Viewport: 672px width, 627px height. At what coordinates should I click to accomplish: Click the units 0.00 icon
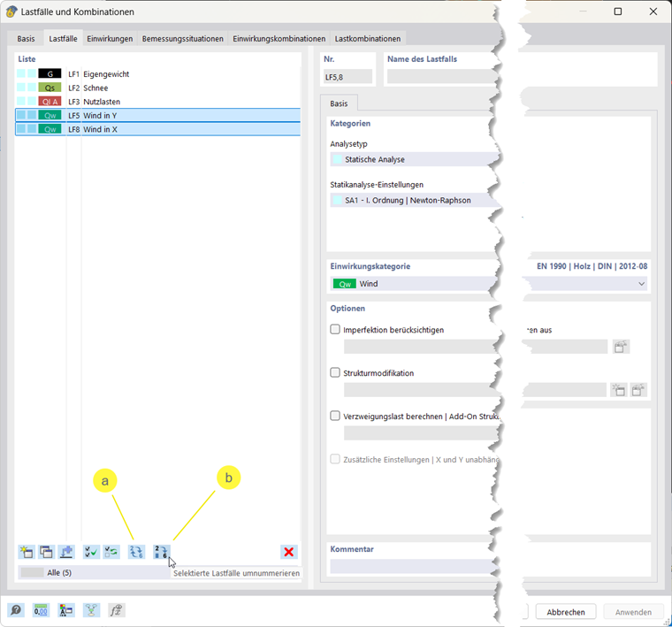(x=42, y=610)
